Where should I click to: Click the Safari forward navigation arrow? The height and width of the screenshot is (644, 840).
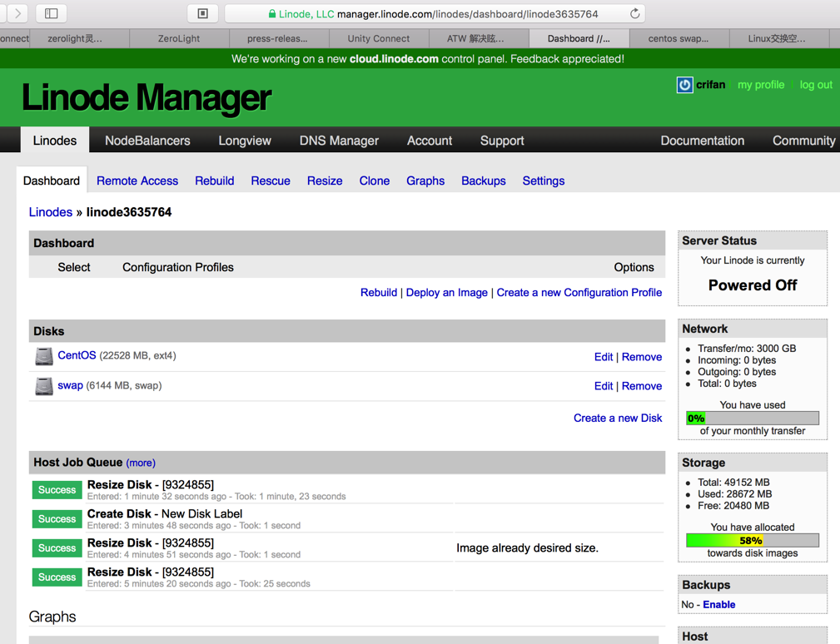(17, 13)
